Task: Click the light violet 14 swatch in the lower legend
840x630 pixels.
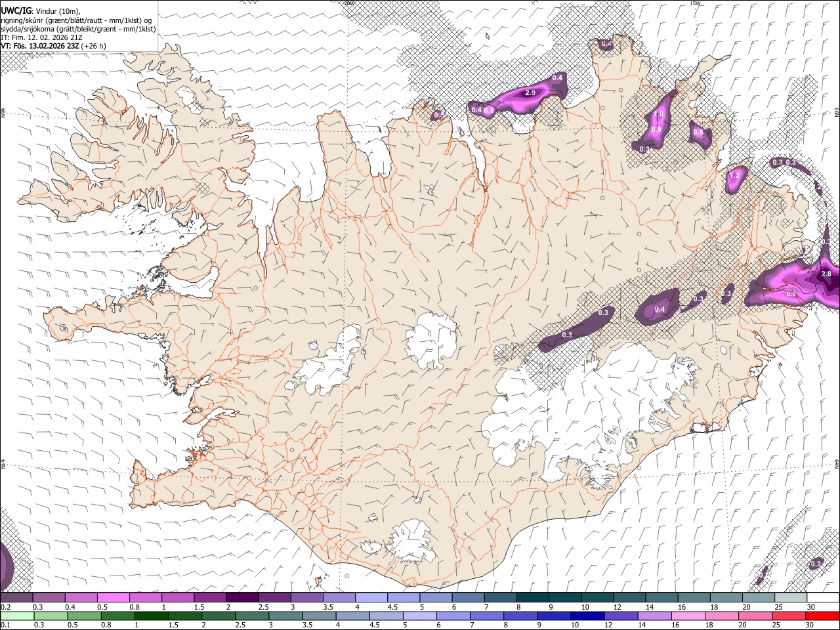Action: pyautogui.click(x=654, y=616)
